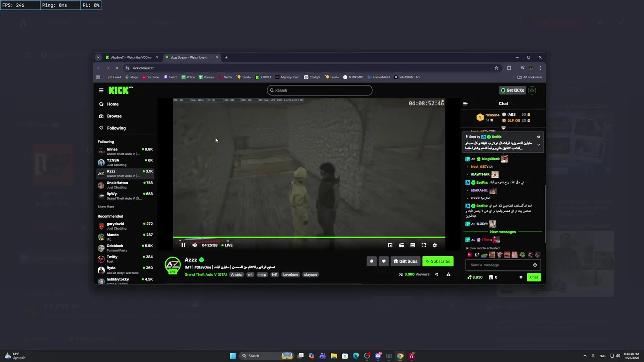Open the Kick hamburger sidebar menu
Viewport: 644px width, 362px height.
[x=101, y=90]
